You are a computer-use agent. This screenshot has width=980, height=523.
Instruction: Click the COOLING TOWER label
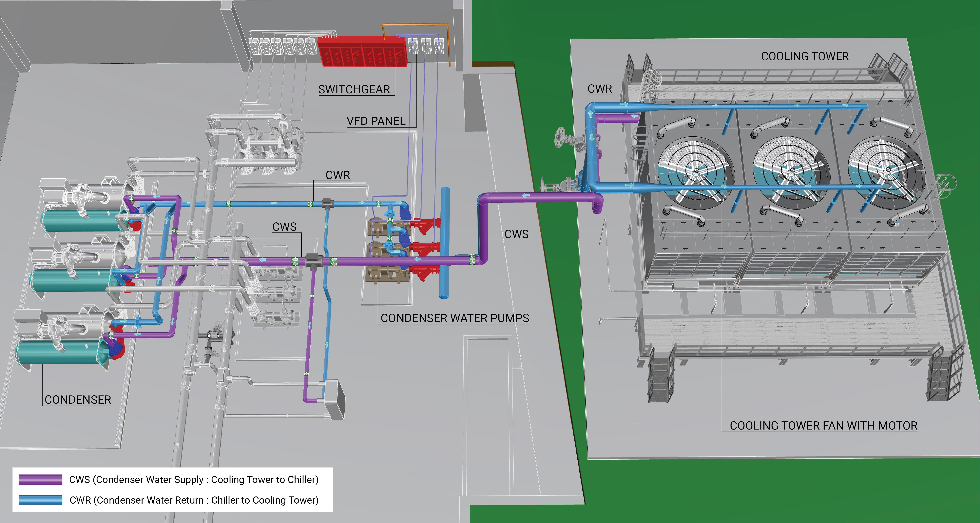point(805,56)
